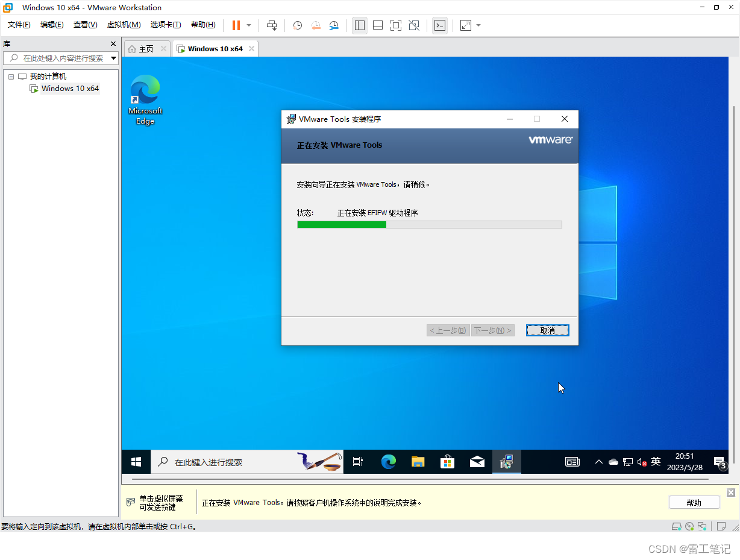Image resolution: width=740 pixels, height=560 pixels.
Task: Open the library search filter dropdown
Action: (x=114, y=58)
